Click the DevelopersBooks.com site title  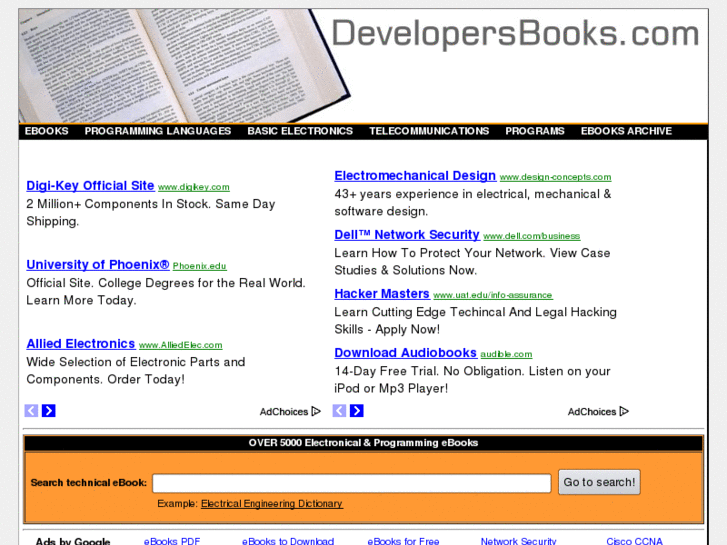(515, 33)
